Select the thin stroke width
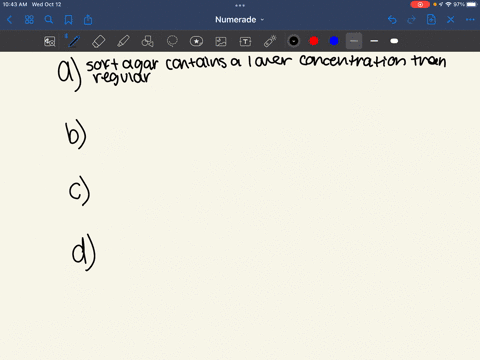This screenshot has width=480, height=360. point(354,41)
